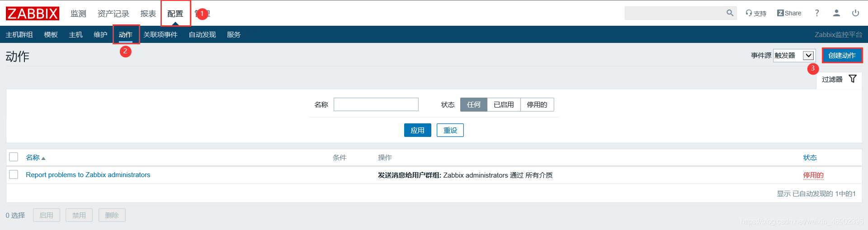
Task: Focus the top search box
Action: [x=680, y=13]
